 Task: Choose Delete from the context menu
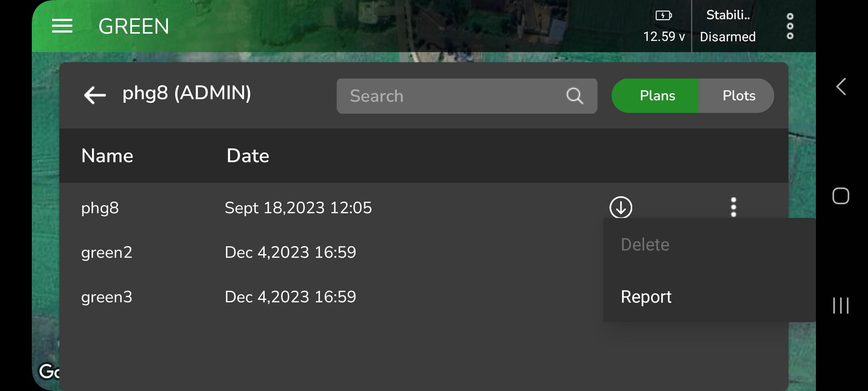pyautogui.click(x=645, y=245)
